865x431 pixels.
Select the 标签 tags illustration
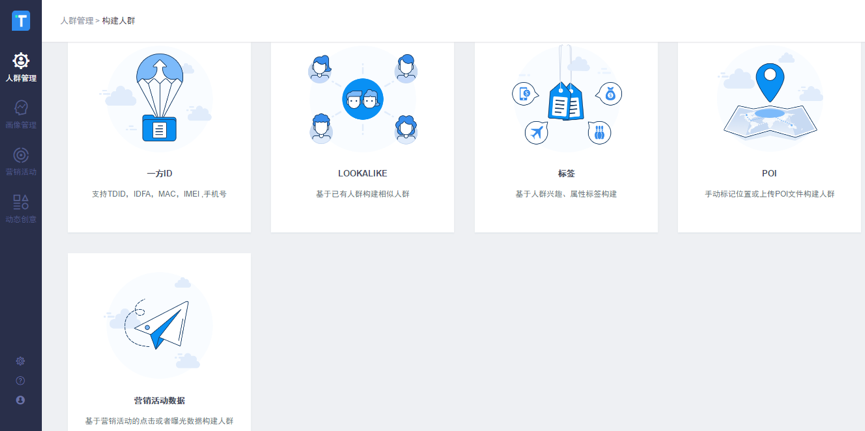pos(566,98)
